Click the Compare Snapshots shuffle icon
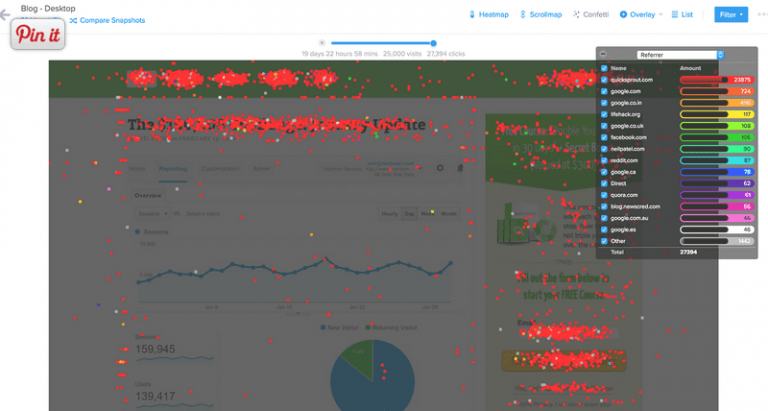The height and width of the screenshot is (411, 768). click(x=73, y=20)
